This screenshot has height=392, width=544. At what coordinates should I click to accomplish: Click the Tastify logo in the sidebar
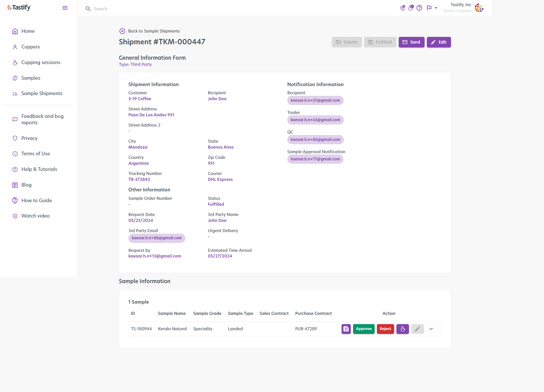pos(19,8)
